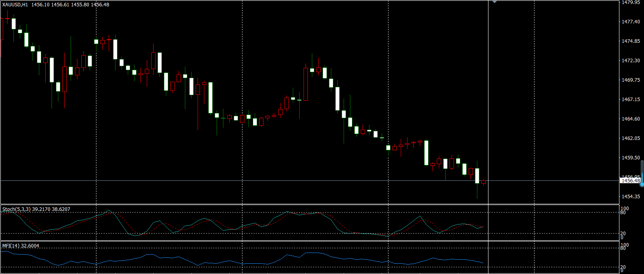Click the 1462.05 price scale label
644x274 pixels.
click(631, 138)
